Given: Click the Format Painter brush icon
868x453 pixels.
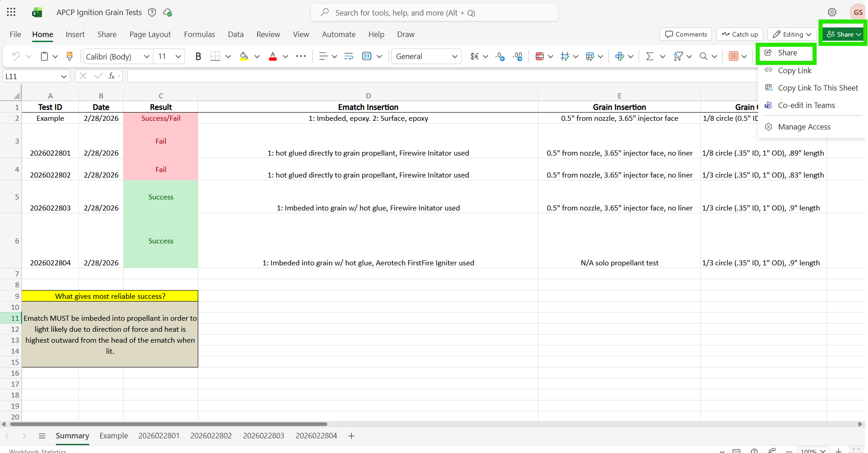Looking at the screenshot, I should tap(70, 56).
